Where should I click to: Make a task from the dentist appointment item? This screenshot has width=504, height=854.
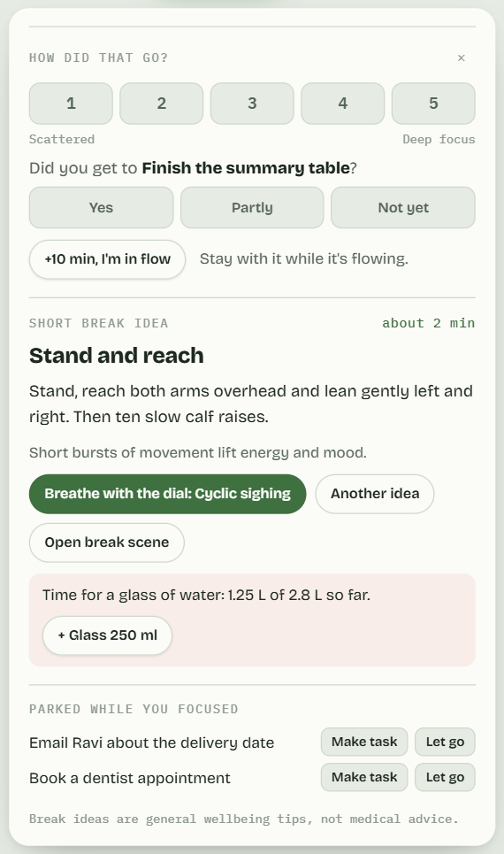[364, 777]
